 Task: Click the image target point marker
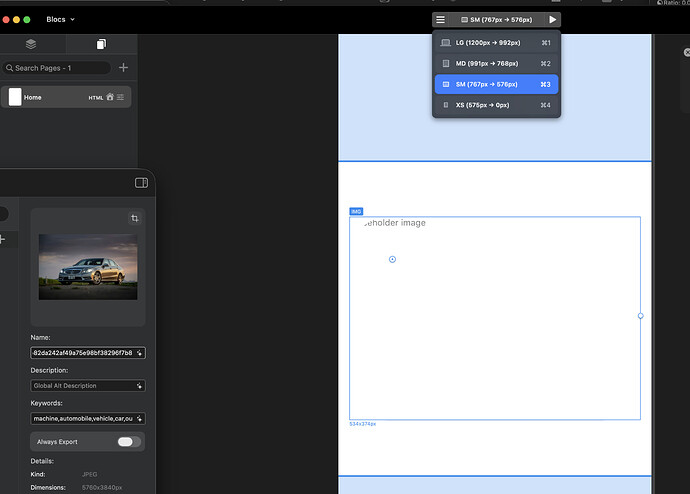pos(393,260)
